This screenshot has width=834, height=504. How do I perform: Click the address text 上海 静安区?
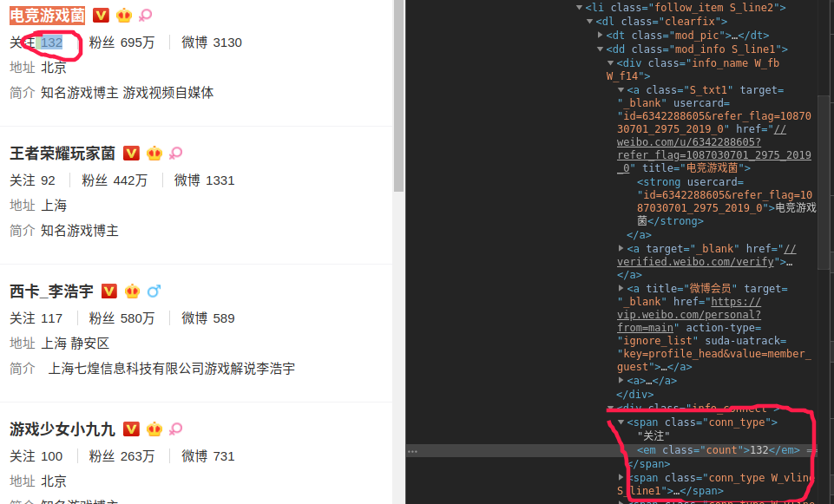coord(75,343)
